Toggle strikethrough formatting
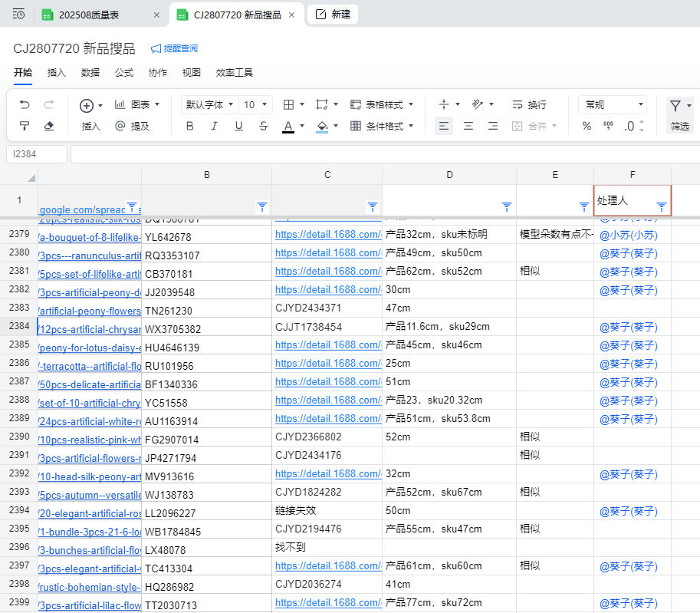Viewport: 700px width, 613px height. (x=264, y=126)
